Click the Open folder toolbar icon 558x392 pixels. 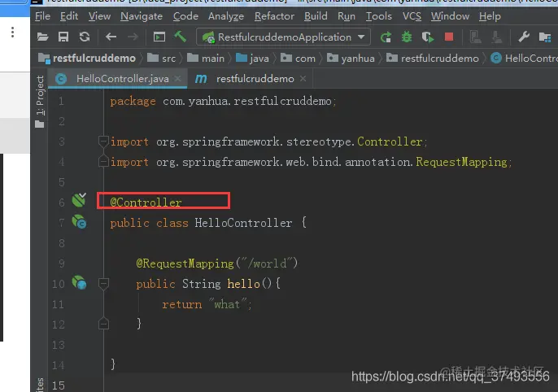point(42,37)
